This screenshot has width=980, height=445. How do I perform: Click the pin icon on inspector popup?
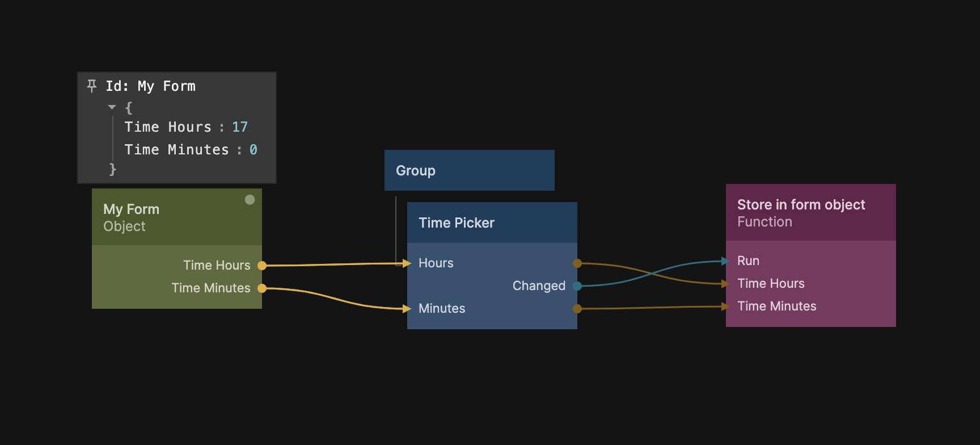coord(92,86)
